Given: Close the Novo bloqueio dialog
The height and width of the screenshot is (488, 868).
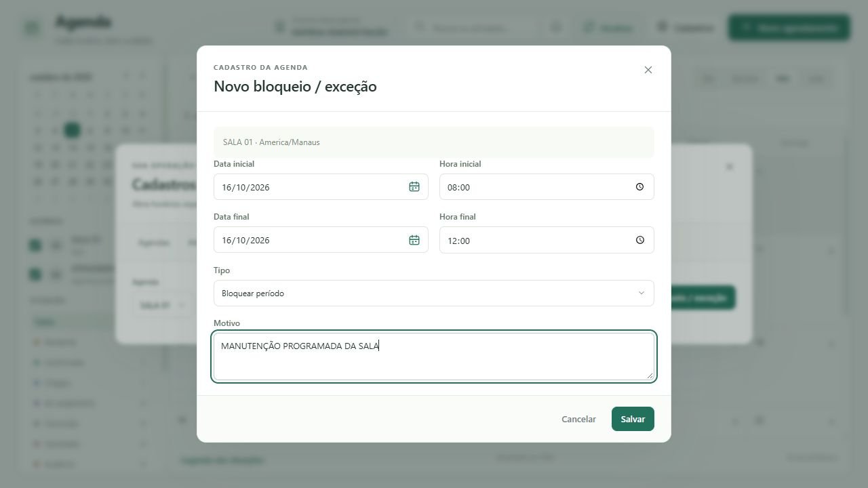Looking at the screenshot, I should click(x=648, y=70).
